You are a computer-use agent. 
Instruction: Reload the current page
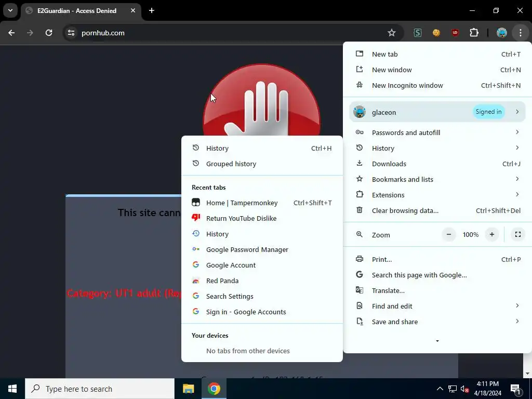tap(49, 33)
